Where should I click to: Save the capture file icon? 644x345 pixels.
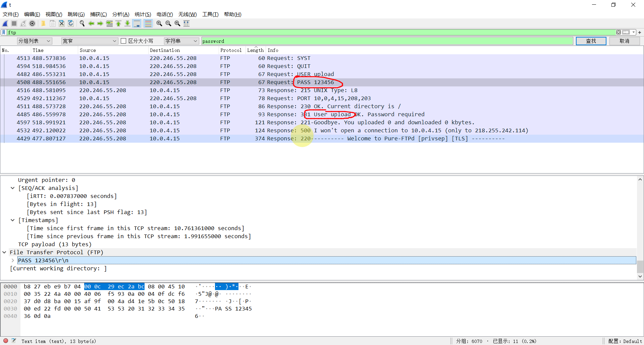pos(53,23)
